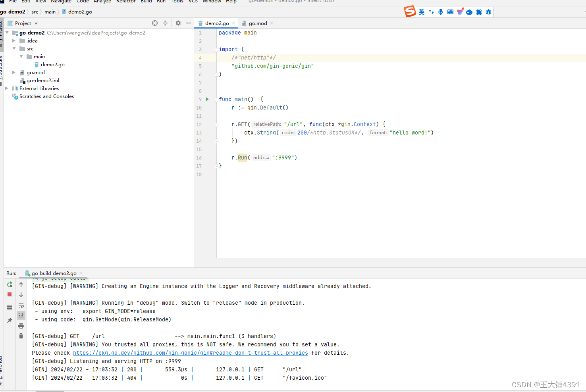Expand External Libraries
Viewport: 586px width, 392px height.
7,88
